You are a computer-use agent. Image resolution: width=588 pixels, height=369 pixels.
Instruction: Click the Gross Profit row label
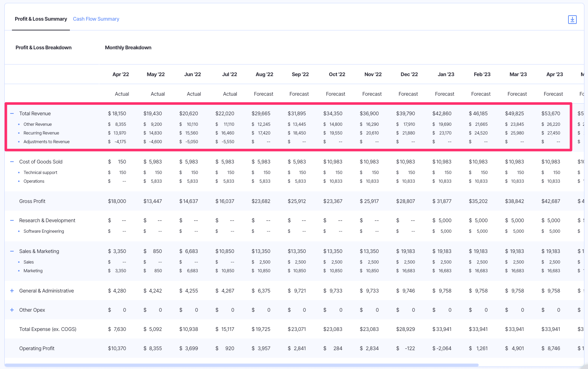click(32, 201)
